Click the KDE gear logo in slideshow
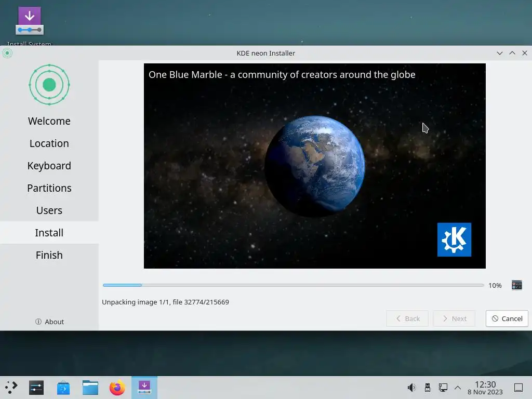Viewport: 532px width, 399px height. coord(454,240)
